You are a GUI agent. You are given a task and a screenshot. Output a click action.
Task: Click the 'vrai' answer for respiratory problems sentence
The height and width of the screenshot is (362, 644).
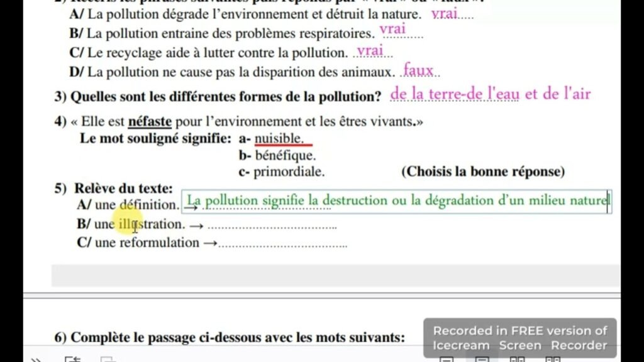coord(393,30)
